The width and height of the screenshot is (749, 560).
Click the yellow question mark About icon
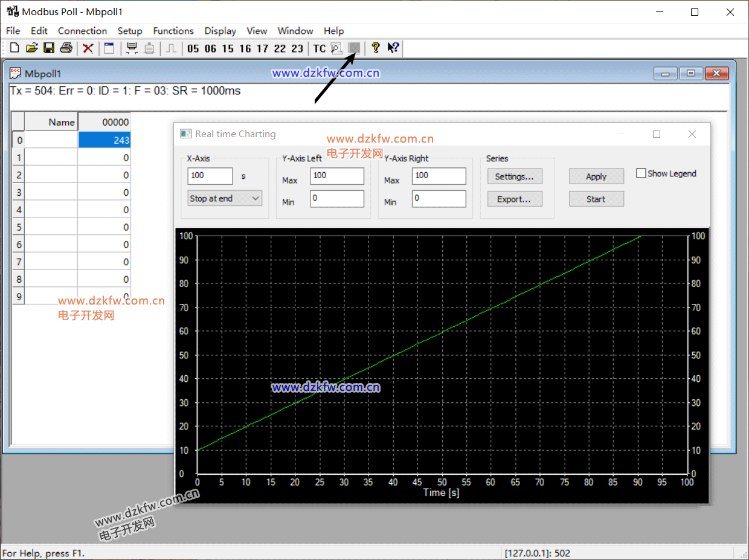pyautogui.click(x=376, y=48)
